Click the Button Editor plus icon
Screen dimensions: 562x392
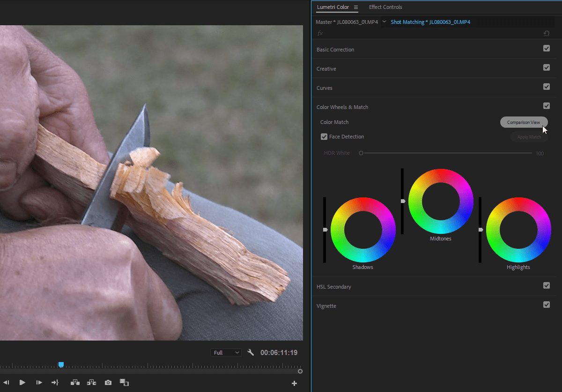click(294, 383)
